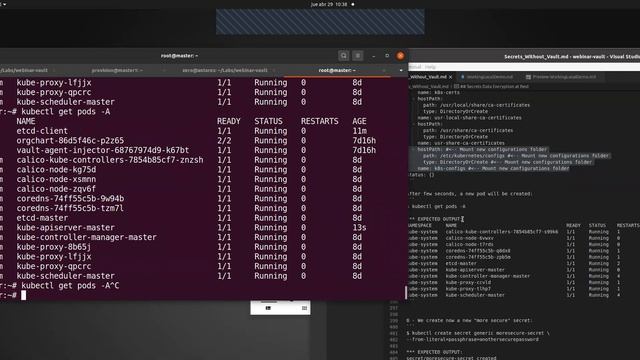Open the terminal hamburger menu

pos(358,56)
